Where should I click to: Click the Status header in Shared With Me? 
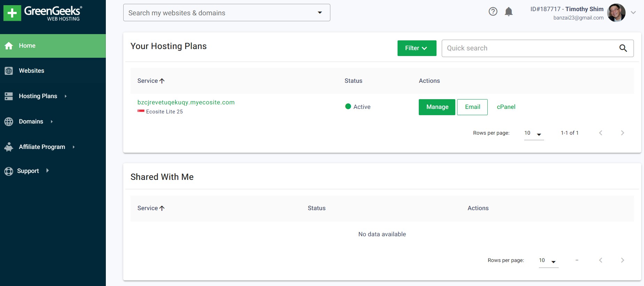[316, 208]
